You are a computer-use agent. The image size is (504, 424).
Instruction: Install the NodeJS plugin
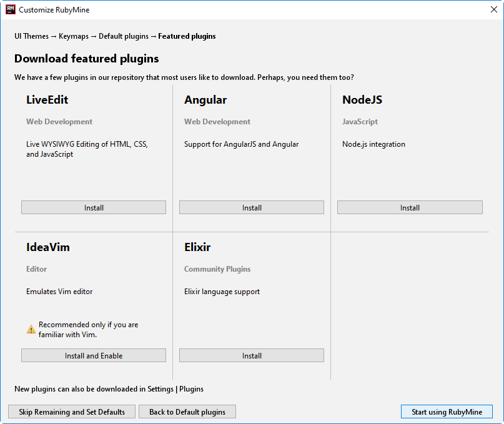pyautogui.click(x=410, y=208)
